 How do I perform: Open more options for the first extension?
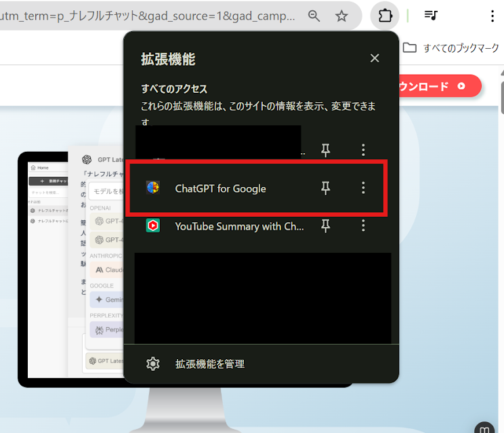coord(363,150)
